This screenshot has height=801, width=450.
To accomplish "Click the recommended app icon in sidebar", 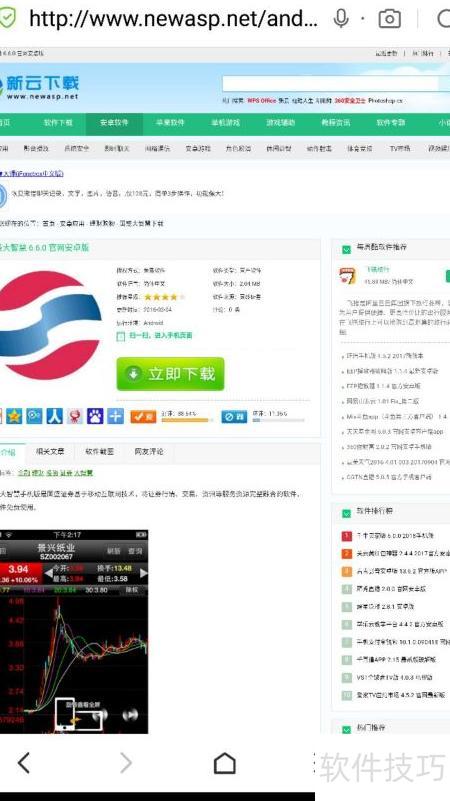I will [348, 276].
